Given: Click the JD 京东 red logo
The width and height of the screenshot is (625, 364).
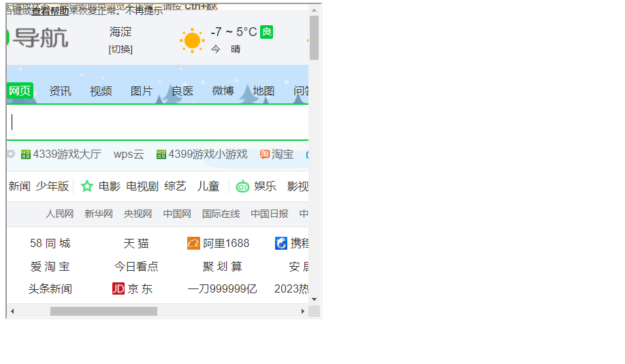Looking at the screenshot, I should [118, 288].
